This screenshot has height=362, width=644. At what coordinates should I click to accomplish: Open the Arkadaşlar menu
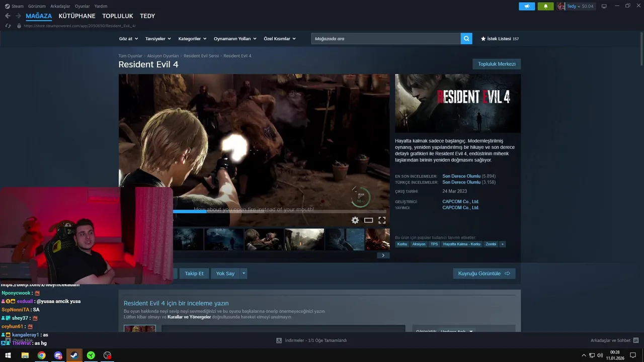(60, 7)
